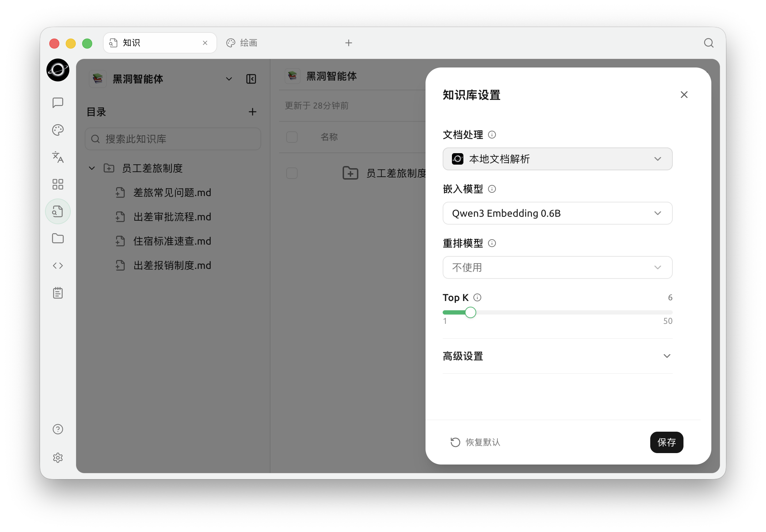Viewport: 766px width, 532px height.
Task: Collapse the 员工差旅制度 folder chevron
Action: coord(92,168)
